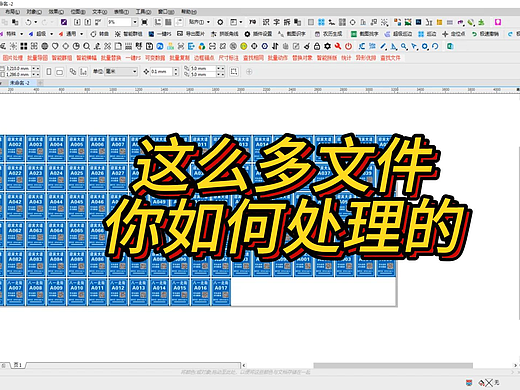Open the 窗口 menu
The height and width of the screenshot is (390, 520).
pyautogui.click(x=166, y=12)
